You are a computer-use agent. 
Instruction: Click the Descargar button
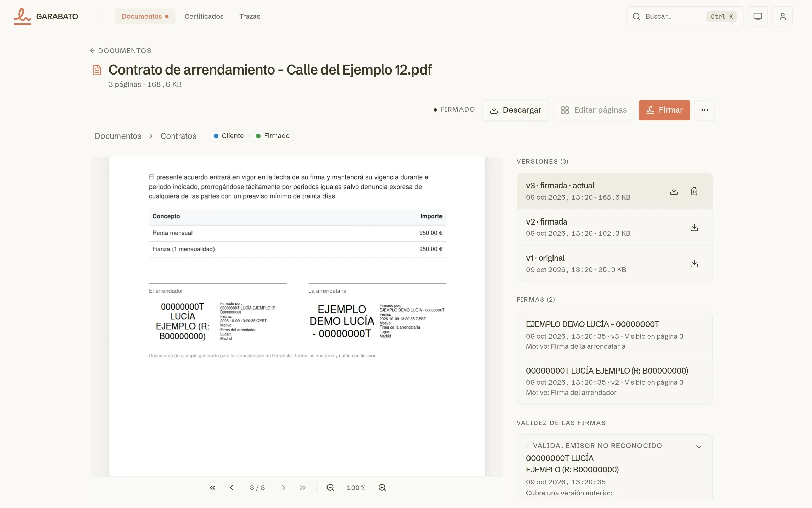click(515, 110)
